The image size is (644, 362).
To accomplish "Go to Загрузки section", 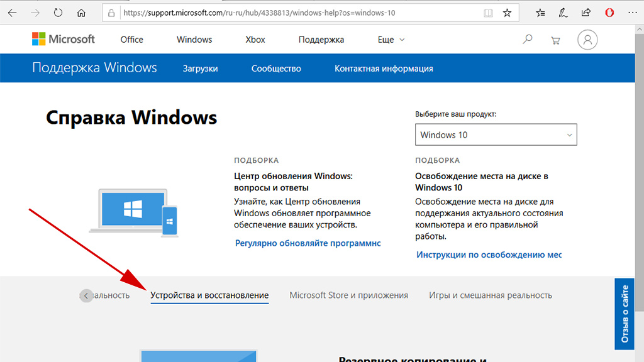I will (x=200, y=69).
